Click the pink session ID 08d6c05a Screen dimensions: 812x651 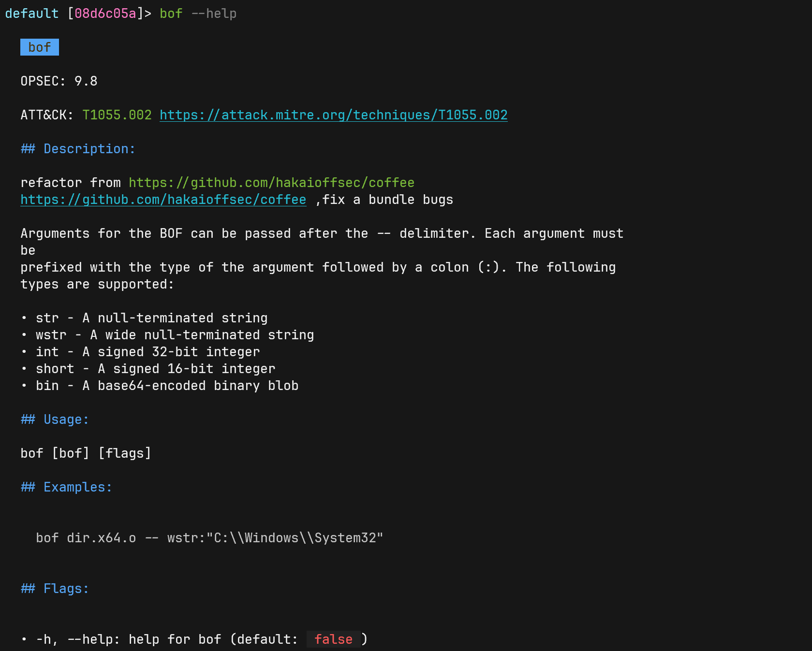coord(105,14)
